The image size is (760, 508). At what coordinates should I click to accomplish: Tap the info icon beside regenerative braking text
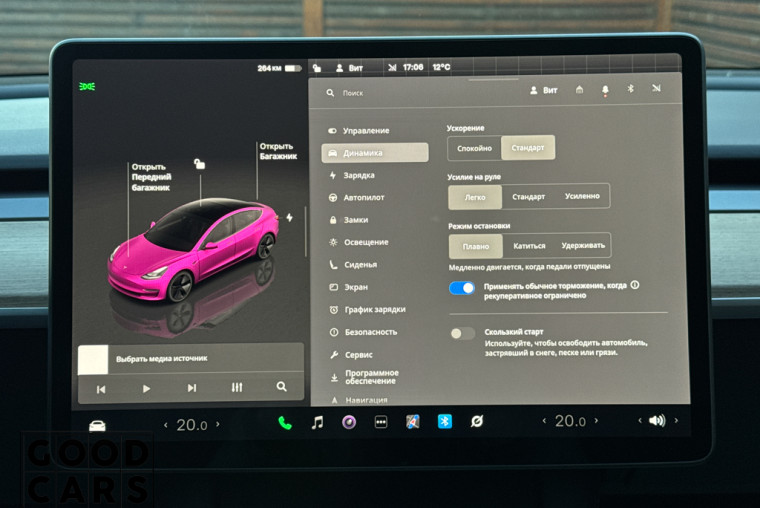[634, 285]
